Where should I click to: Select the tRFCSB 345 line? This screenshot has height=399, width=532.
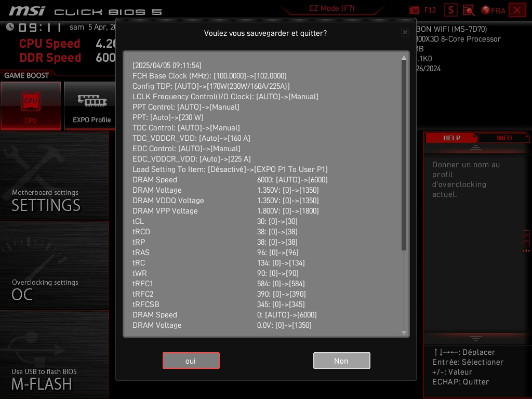[219, 304]
